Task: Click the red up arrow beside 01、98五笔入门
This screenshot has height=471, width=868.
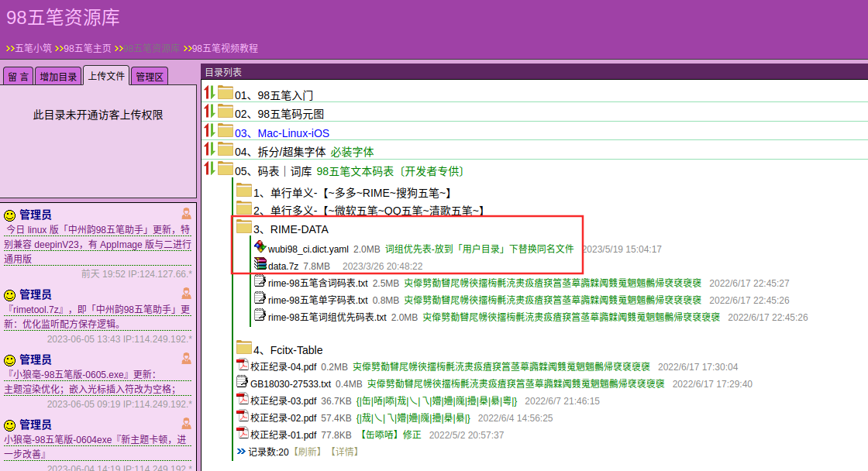Action: coord(206,93)
